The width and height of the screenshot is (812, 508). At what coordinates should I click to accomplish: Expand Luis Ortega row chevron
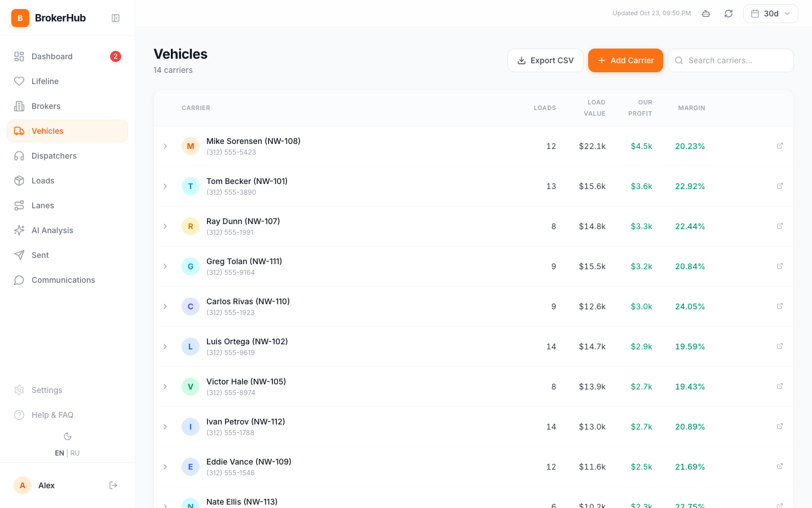[x=165, y=347]
